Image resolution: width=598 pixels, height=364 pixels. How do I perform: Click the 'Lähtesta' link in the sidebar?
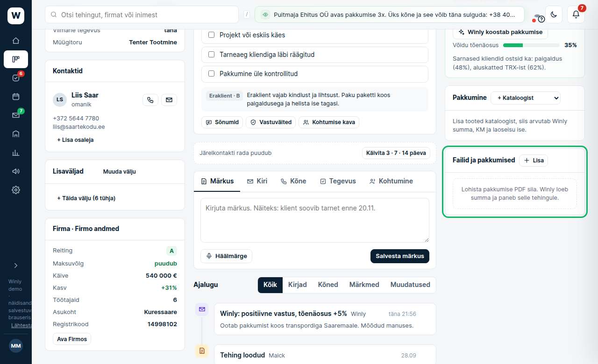tap(21, 325)
